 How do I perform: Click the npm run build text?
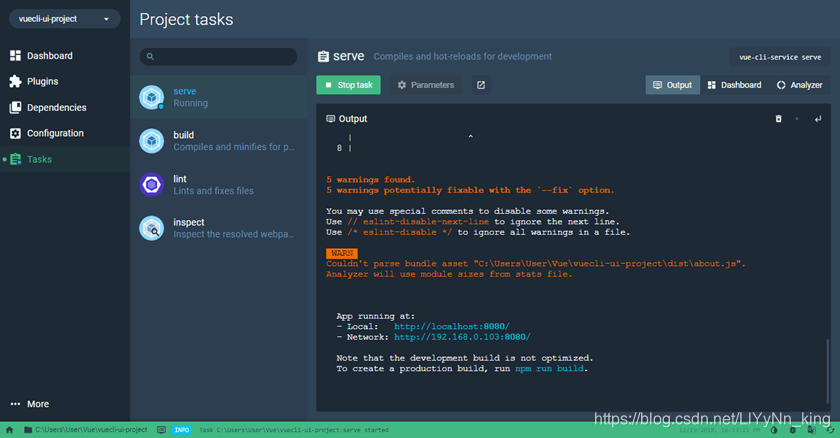[x=549, y=368]
